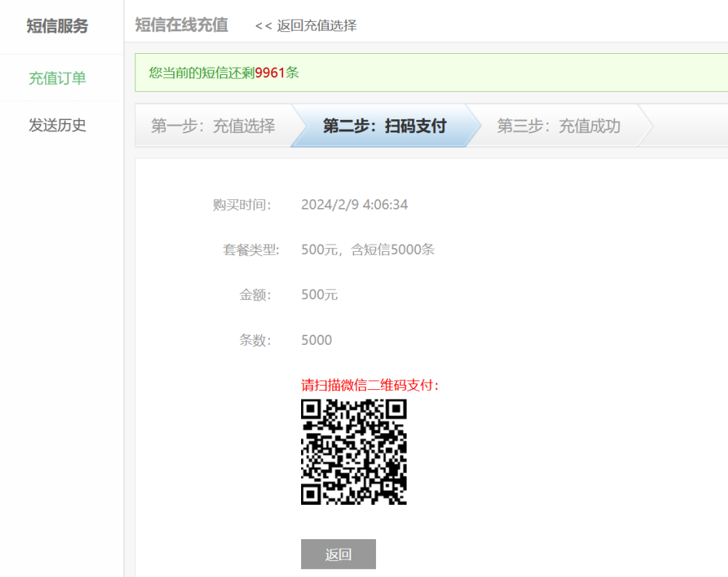Open the 充值订单 sidebar item

tap(57, 78)
